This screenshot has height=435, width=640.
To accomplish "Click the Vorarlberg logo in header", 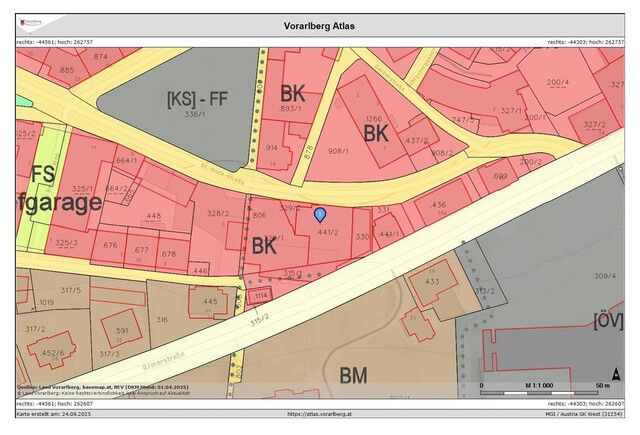I will [31, 22].
